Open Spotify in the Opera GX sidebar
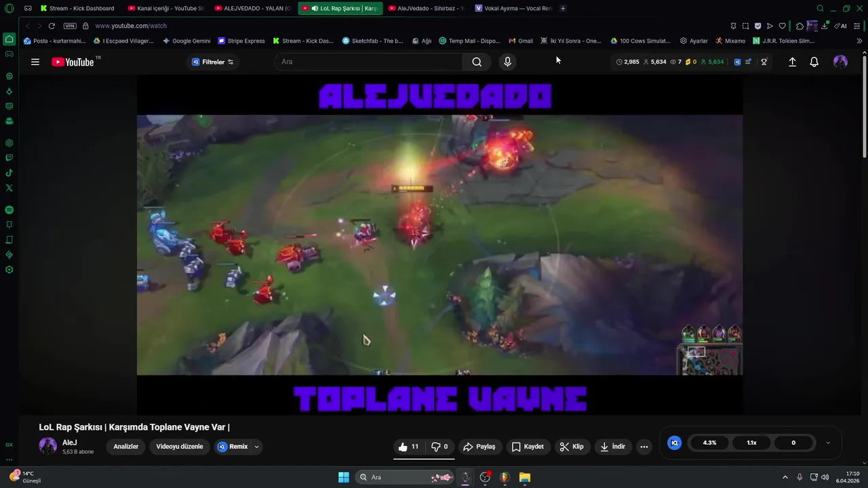868x488 pixels. click(x=9, y=210)
